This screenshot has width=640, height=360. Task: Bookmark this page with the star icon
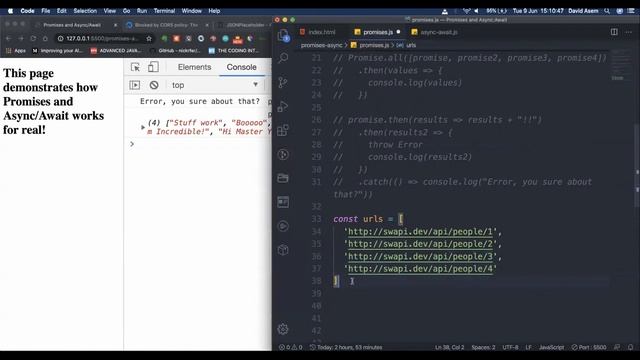click(149, 38)
